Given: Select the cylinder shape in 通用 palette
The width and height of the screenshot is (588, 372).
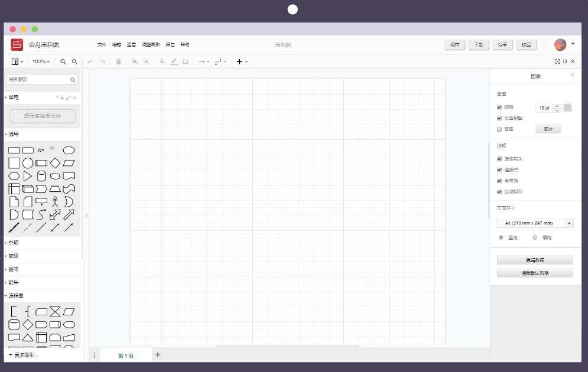Looking at the screenshot, I should (41, 176).
